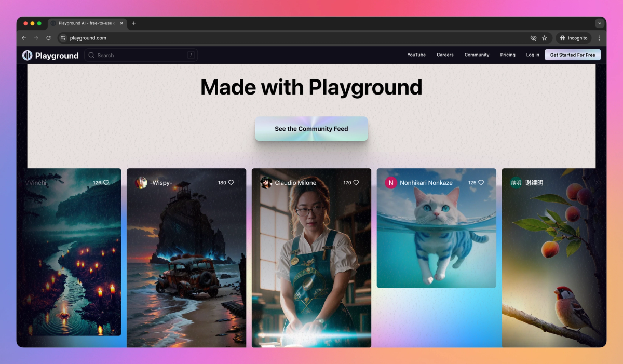Image resolution: width=623 pixels, height=364 pixels.
Task: Like Claudio Milone's image with heart icon
Action: point(356,183)
